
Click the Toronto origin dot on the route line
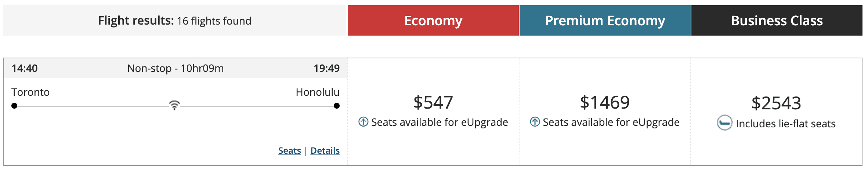[x=14, y=106]
